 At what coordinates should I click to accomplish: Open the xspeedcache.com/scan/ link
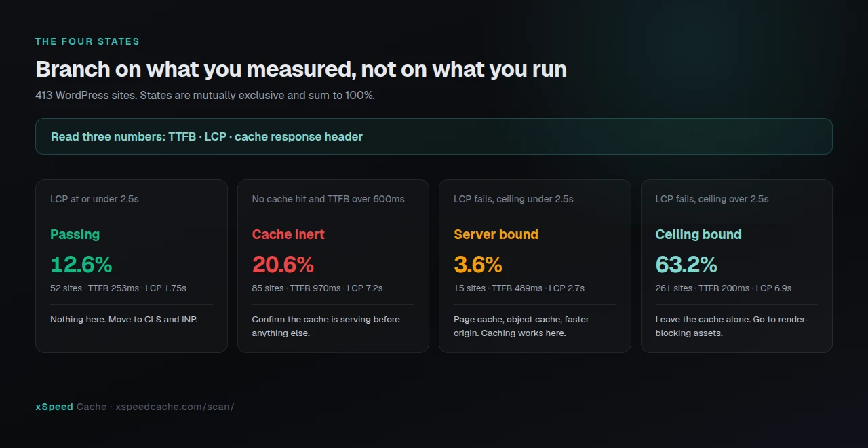[175, 407]
